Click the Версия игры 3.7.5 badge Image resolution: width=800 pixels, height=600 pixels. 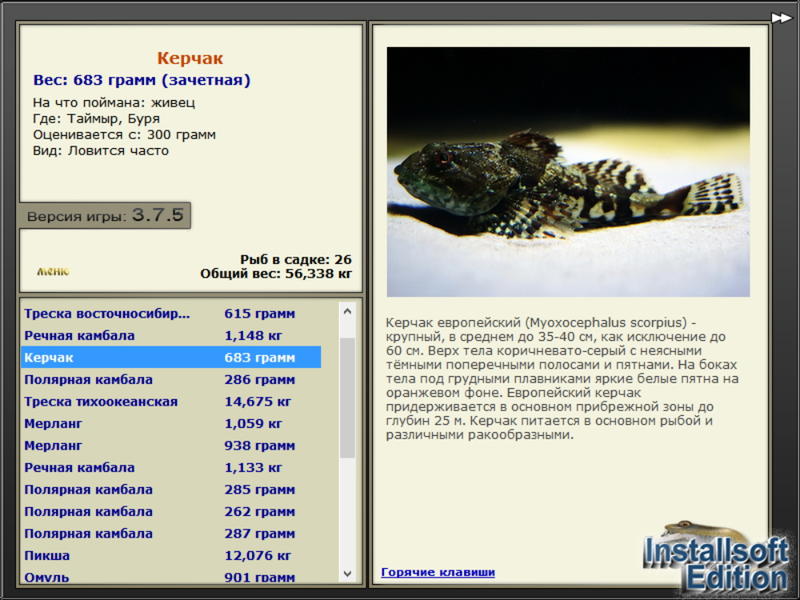[105, 216]
